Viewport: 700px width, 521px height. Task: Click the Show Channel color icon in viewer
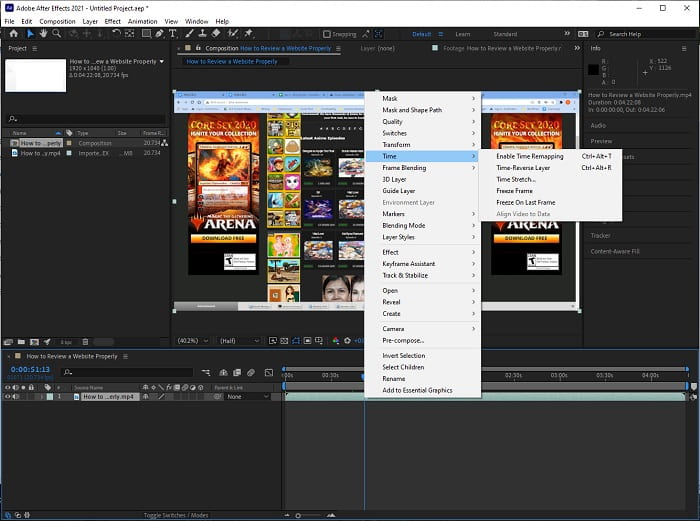click(x=336, y=341)
